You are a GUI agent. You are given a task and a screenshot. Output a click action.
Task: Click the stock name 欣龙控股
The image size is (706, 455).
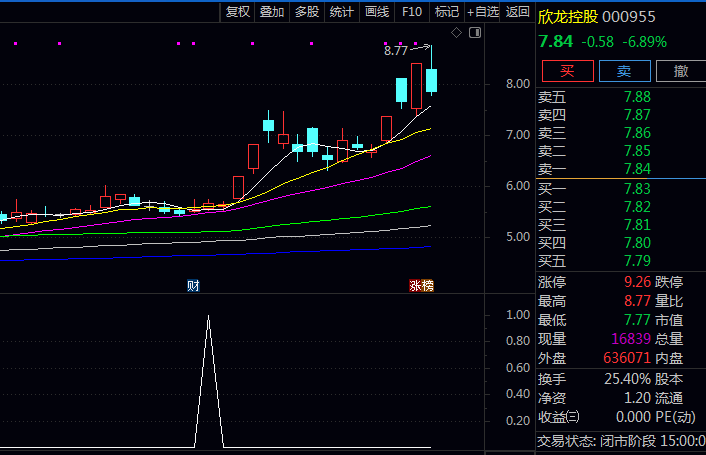coord(568,17)
